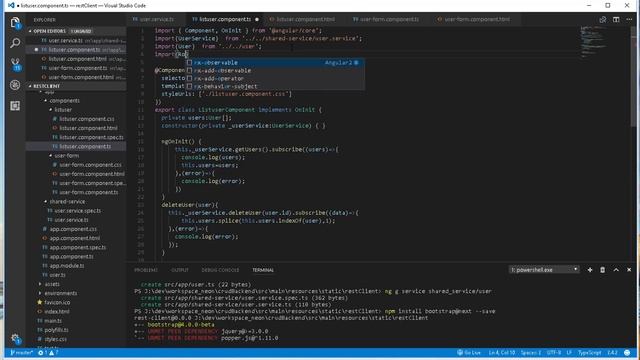Collapse the listuser folder
The image size is (640, 360).
(x=63, y=110)
